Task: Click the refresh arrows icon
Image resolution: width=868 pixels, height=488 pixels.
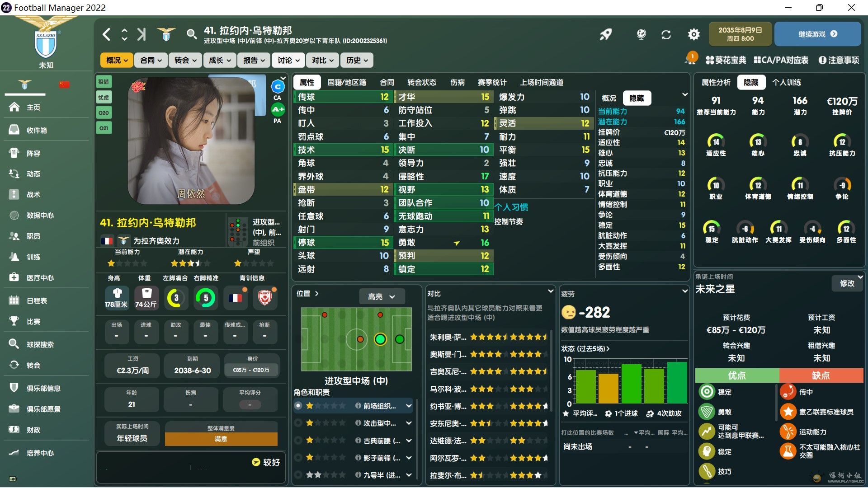Action: (x=666, y=34)
